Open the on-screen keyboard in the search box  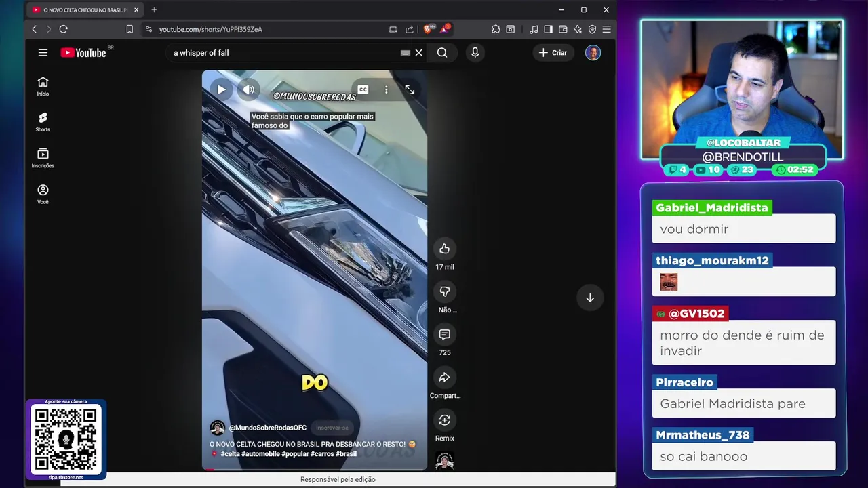tap(406, 53)
